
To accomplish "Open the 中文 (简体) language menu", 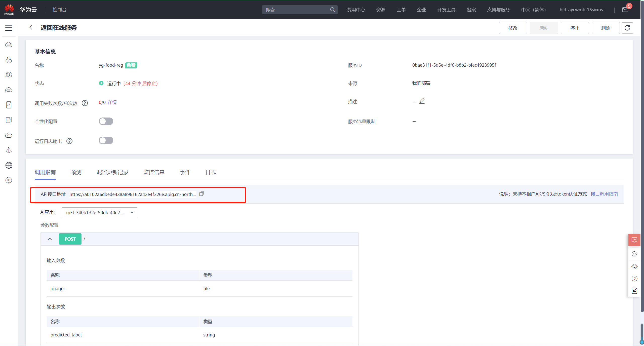I will 533,10.
